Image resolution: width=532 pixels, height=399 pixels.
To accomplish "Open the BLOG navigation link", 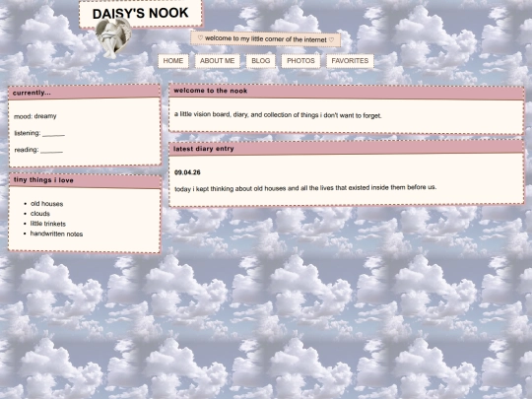I will point(260,61).
